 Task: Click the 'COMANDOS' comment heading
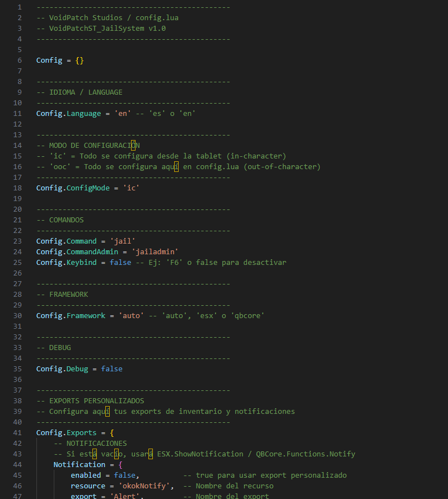(60, 220)
